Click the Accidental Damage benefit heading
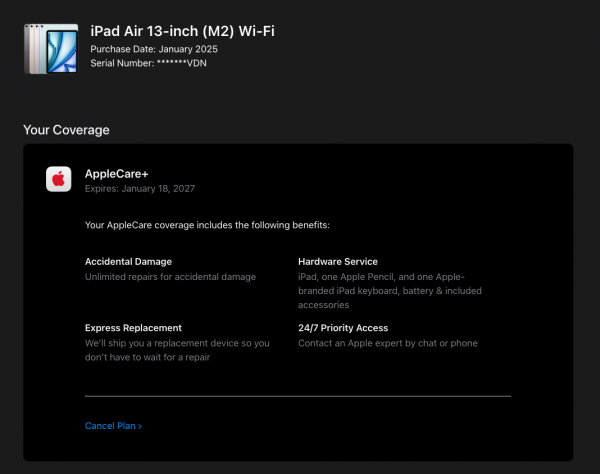 tap(128, 262)
